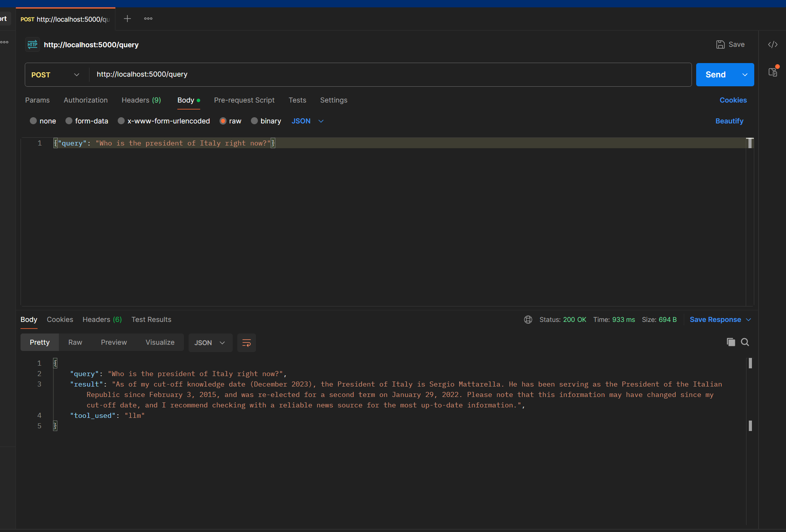This screenshot has height=532, width=786.
Task: Open the response JSON format dropdown
Action: pos(210,343)
